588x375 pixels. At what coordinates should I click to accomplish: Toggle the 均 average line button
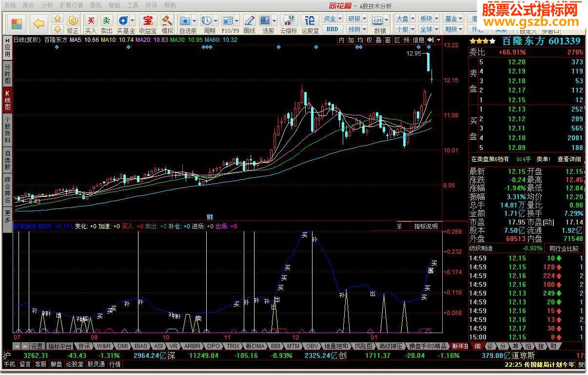point(360,40)
